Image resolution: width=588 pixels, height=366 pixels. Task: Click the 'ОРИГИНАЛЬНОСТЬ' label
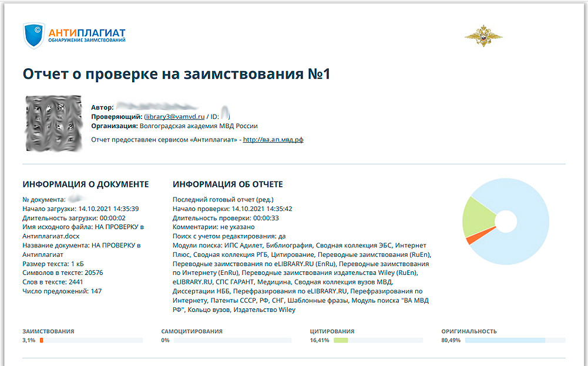point(469,331)
